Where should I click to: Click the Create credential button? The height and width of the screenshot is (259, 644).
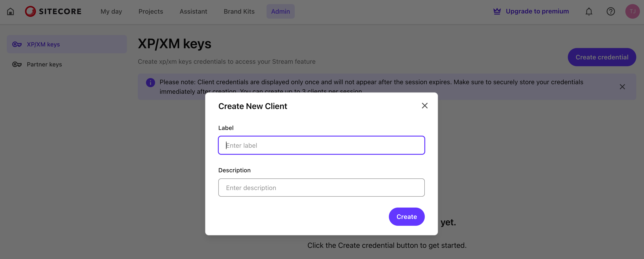click(x=602, y=57)
